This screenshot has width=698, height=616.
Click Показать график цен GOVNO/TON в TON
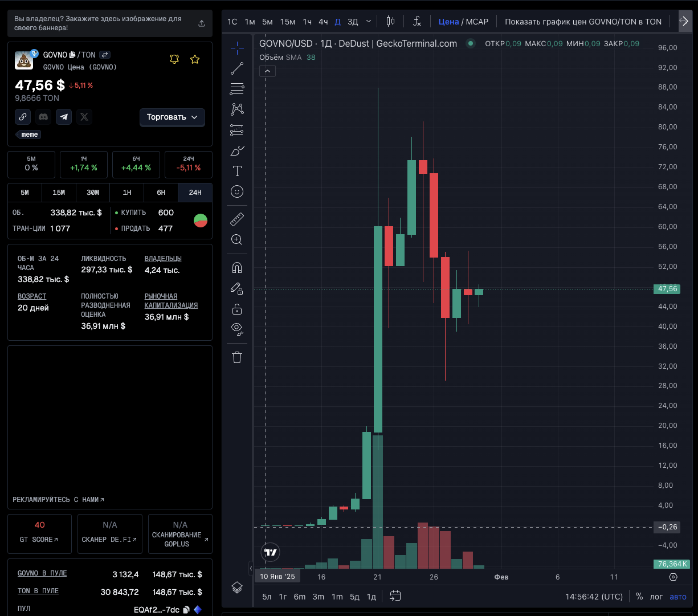tap(583, 22)
